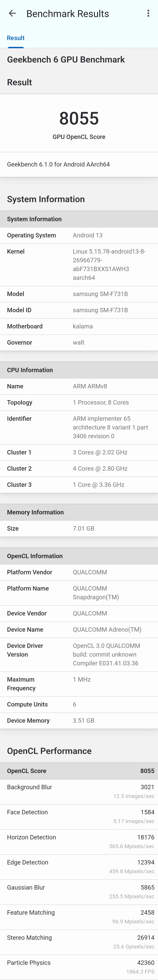
Task: Select the Particle Physics result row
Action: 79,967
